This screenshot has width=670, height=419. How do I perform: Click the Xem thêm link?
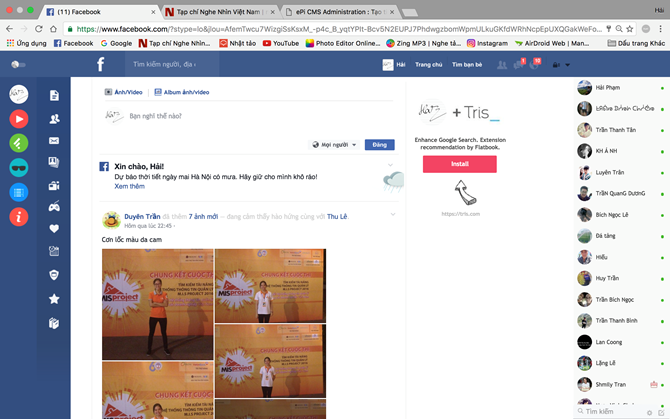click(129, 186)
